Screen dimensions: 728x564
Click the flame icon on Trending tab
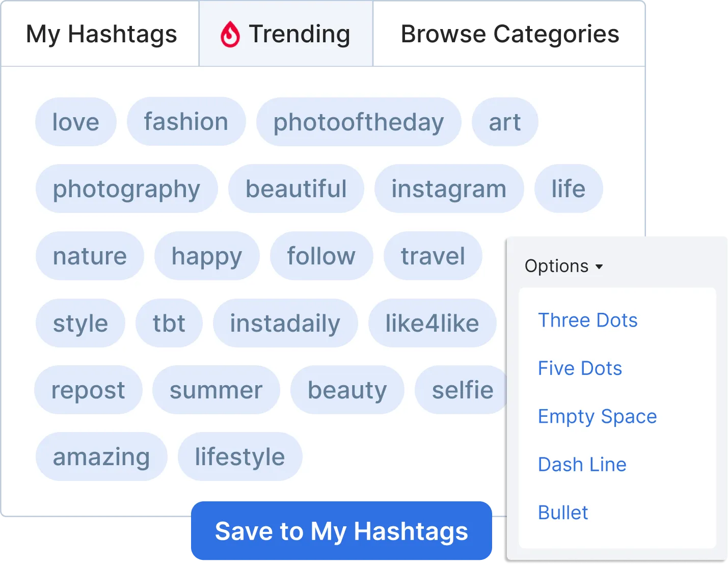tap(230, 34)
